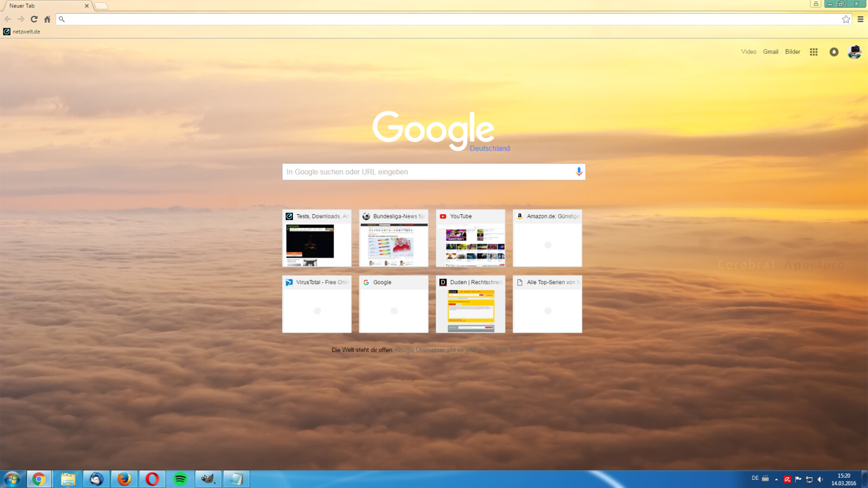
Task: Bookmark this page using the star icon
Action: (845, 19)
